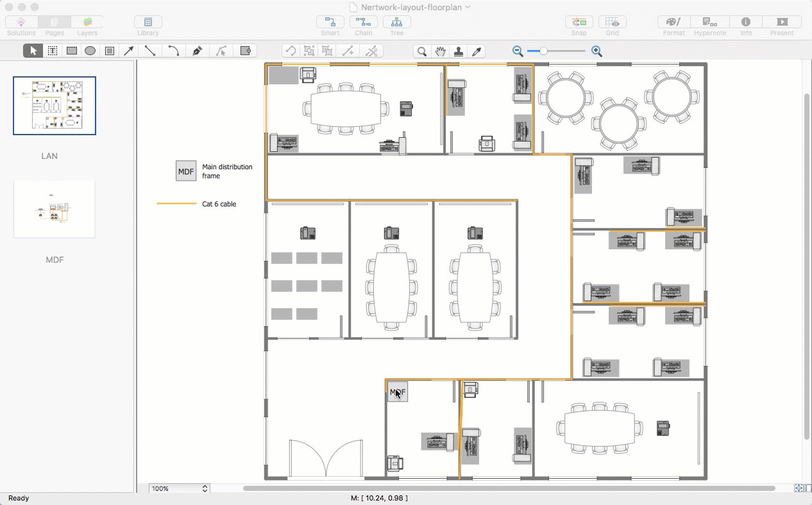
Task: Activate the Hand pan tool
Action: click(440, 52)
